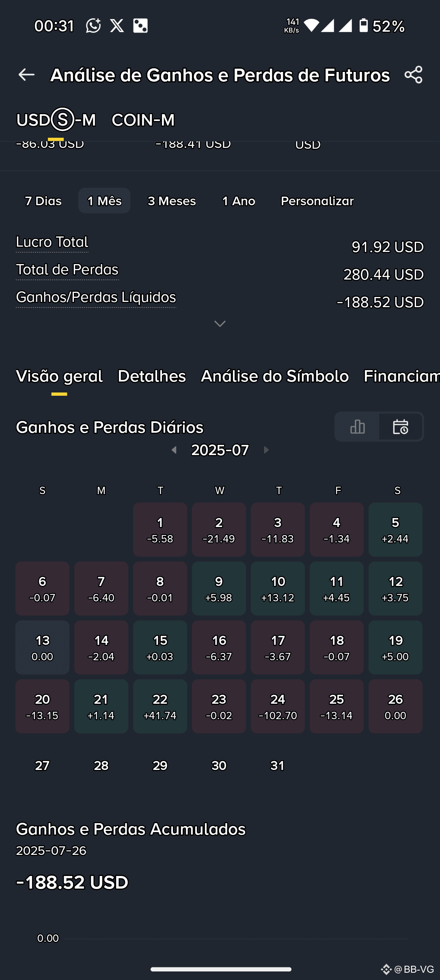This screenshot has width=440, height=980.
Task: Open X notification icon in status bar
Action: [117, 26]
